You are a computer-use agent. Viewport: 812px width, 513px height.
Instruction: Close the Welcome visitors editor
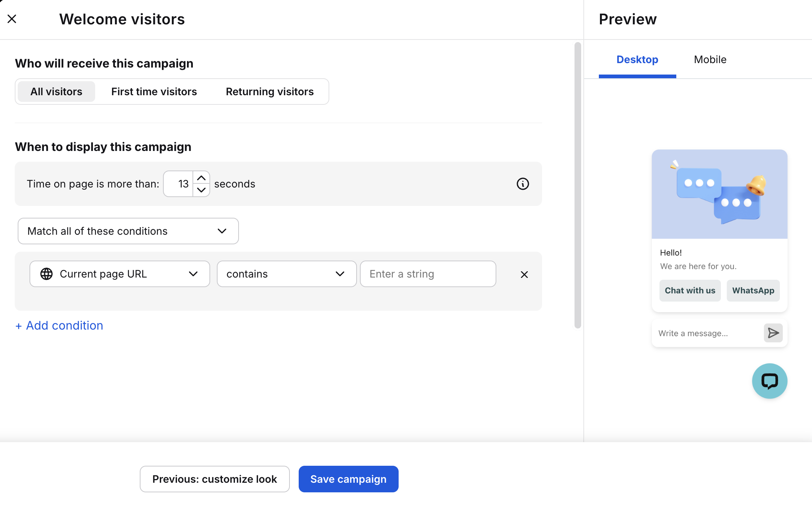12,19
